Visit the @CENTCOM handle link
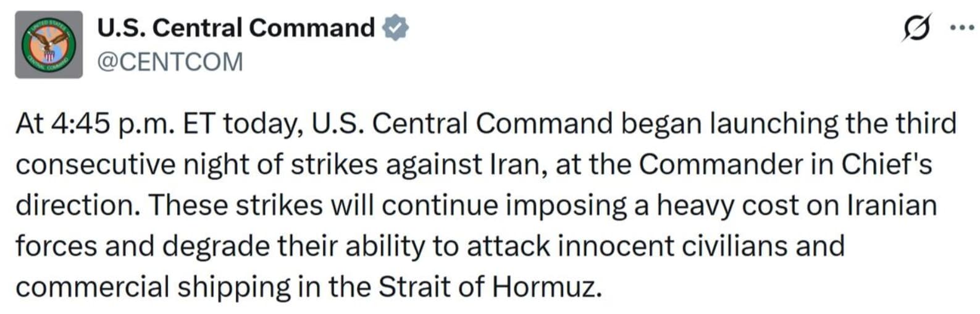Screen dimensions: 980x314 click(170, 62)
